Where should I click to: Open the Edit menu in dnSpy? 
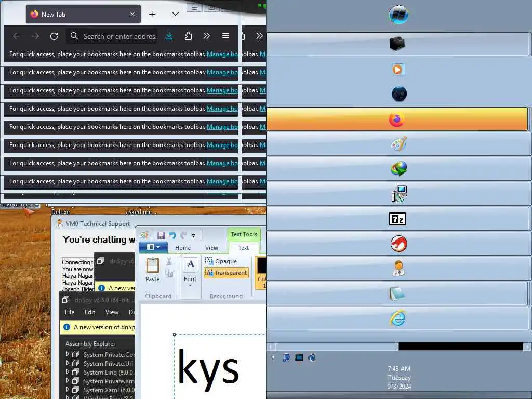[x=90, y=312]
